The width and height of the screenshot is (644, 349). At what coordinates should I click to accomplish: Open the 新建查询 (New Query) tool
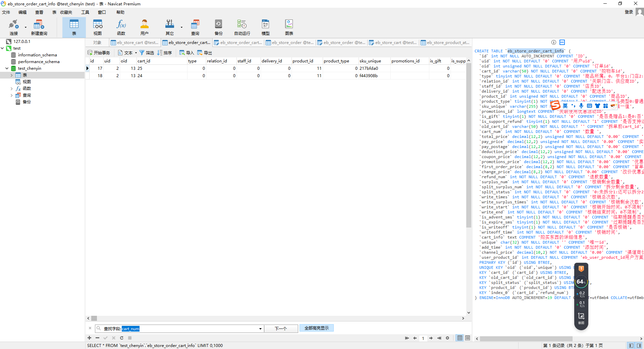[x=39, y=27]
